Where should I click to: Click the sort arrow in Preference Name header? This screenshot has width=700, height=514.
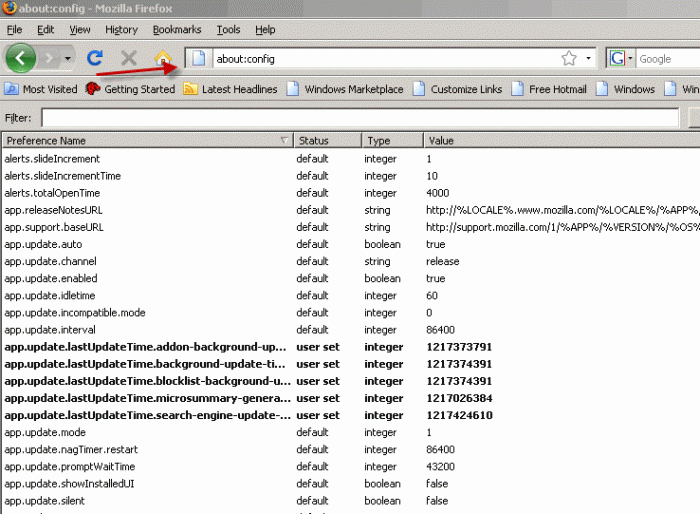coord(284,140)
